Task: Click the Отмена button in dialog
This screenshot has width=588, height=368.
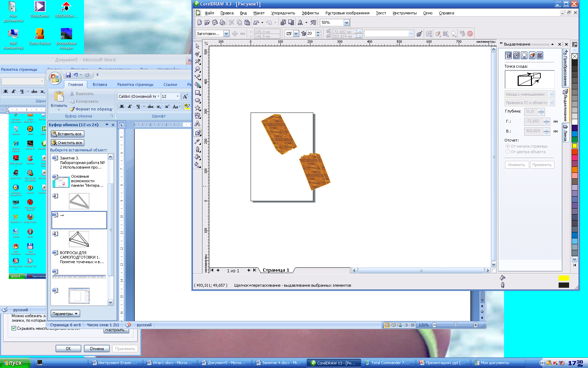Action: point(97,348)
